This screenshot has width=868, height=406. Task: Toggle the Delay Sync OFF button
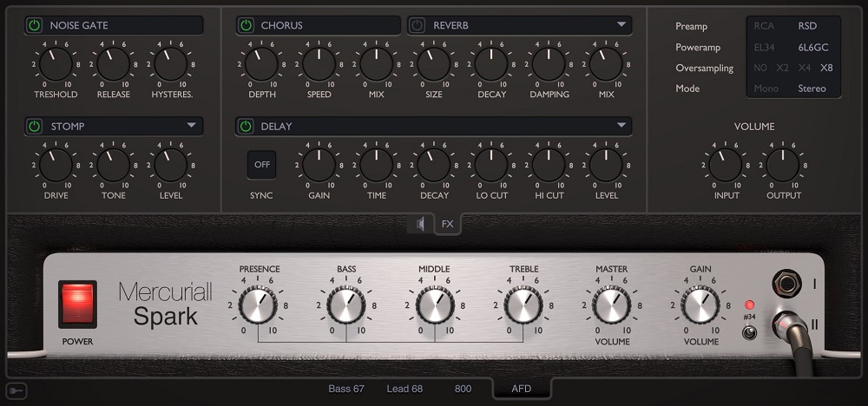tap(261, 163)
